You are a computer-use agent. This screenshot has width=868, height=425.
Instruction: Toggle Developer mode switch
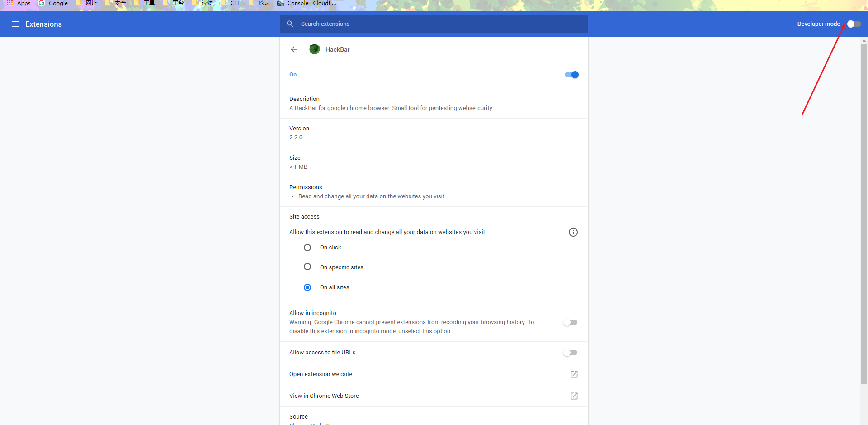(x=854, y=24)
